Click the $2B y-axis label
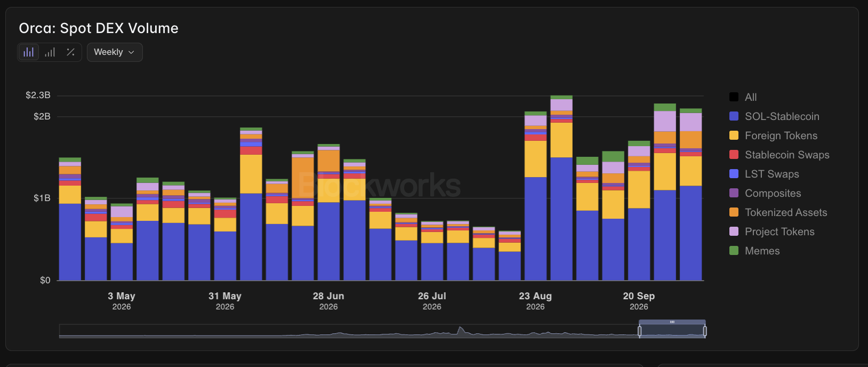Image resolution: width=868 pixels, height=367 pixels. 42,116
